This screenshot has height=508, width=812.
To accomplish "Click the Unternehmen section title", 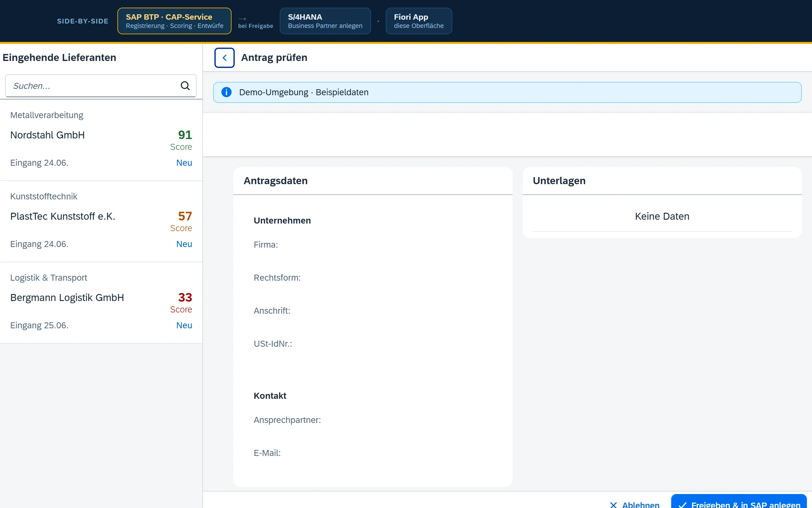I will pos(282,220).
